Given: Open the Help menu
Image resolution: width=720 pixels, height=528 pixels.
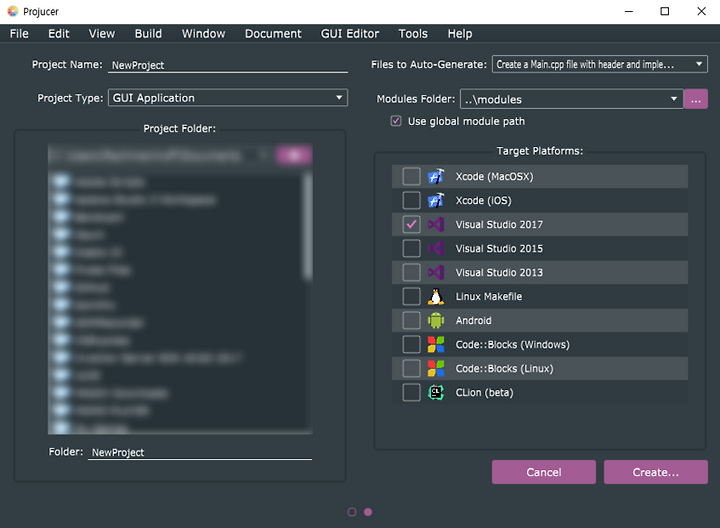Looking at the screenshot, I should (x=460, y=34).
